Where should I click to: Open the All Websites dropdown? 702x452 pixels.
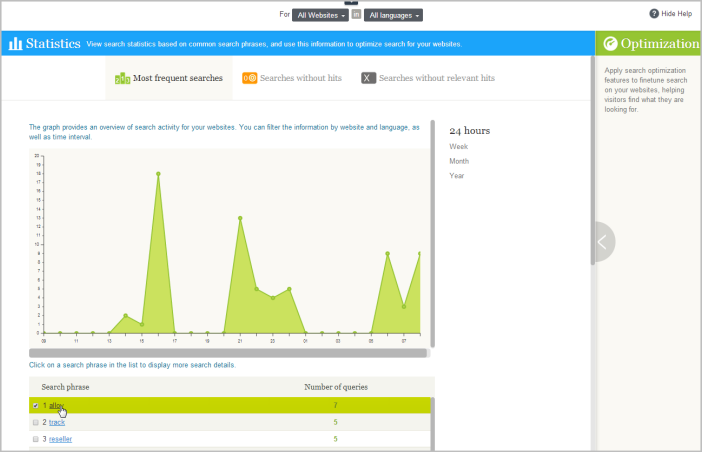point(321,15)
